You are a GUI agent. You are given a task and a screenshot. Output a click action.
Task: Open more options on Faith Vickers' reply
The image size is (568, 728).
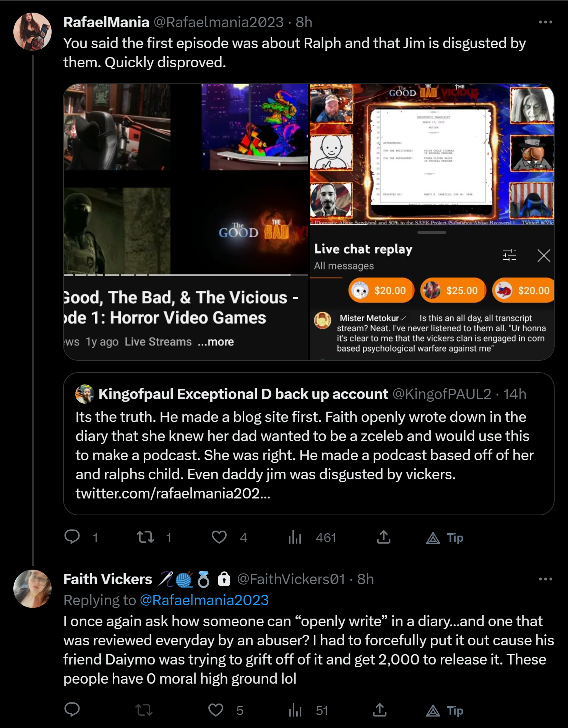pyautogui.click(x=545, y=579)
